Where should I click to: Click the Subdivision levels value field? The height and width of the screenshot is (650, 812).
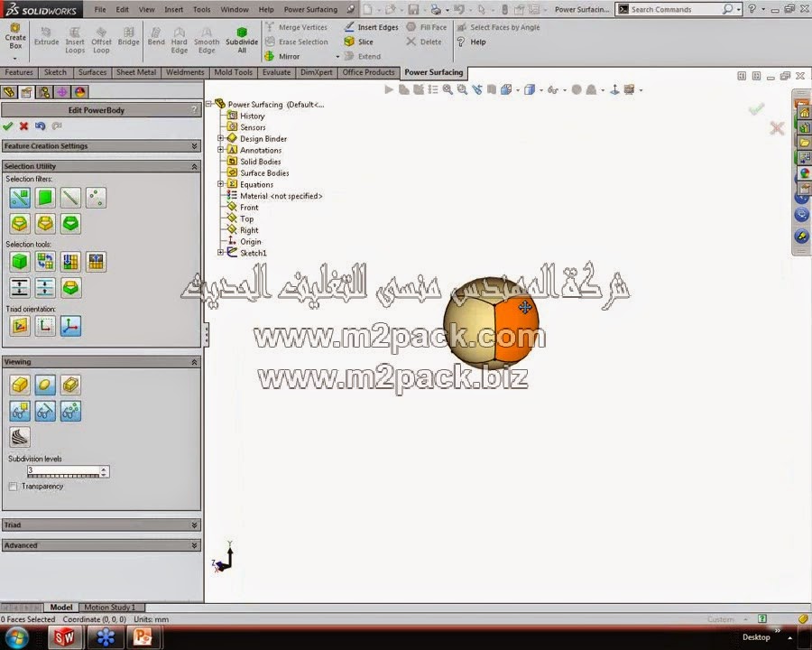[63, 469]
